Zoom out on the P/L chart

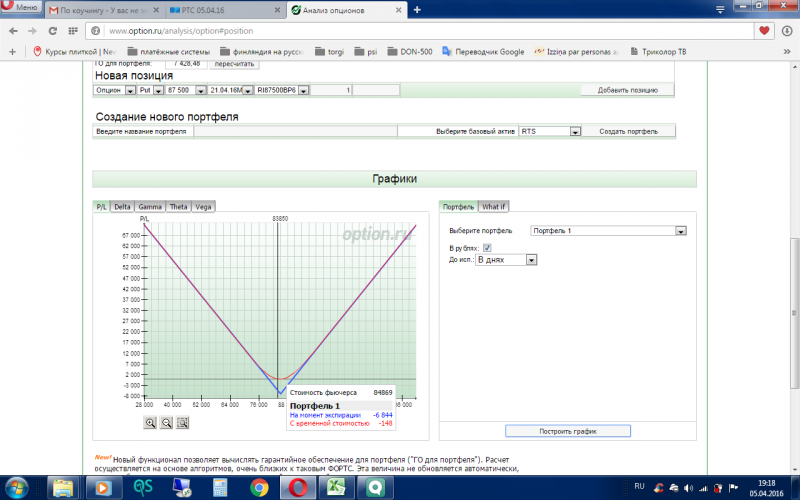pyautogui.click(x=166, y=422)
